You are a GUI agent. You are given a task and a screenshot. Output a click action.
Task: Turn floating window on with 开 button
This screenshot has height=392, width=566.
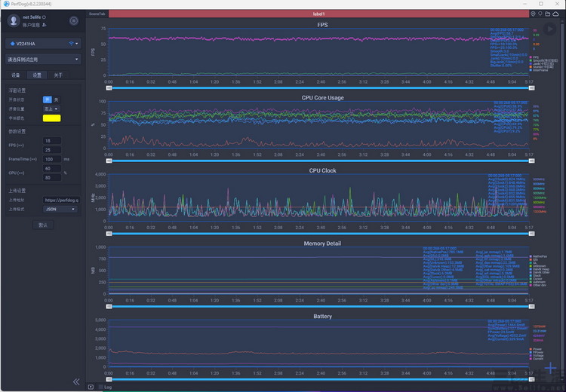(48, 100)
